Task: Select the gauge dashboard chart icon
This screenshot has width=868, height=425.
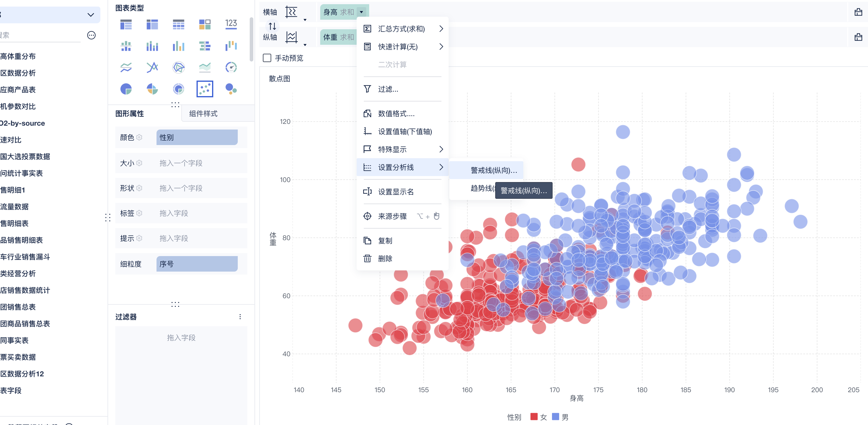Action: coord(231,67)
